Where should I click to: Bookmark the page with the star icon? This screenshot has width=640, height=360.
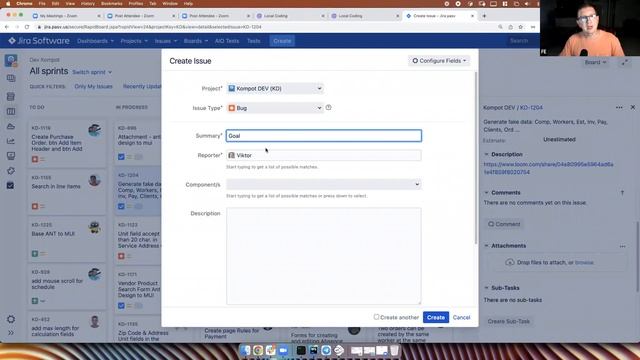tap(520, 27)
